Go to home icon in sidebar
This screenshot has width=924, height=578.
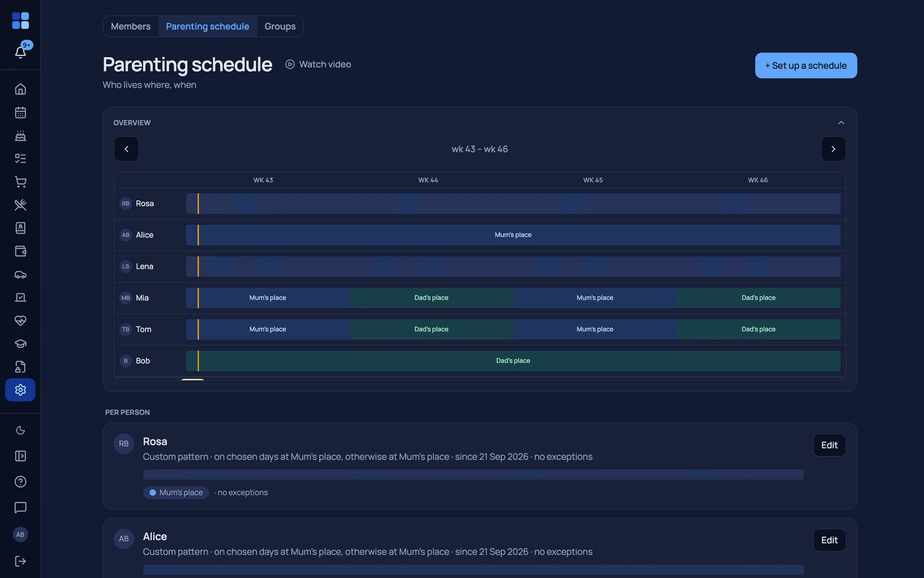coord(20,89)
